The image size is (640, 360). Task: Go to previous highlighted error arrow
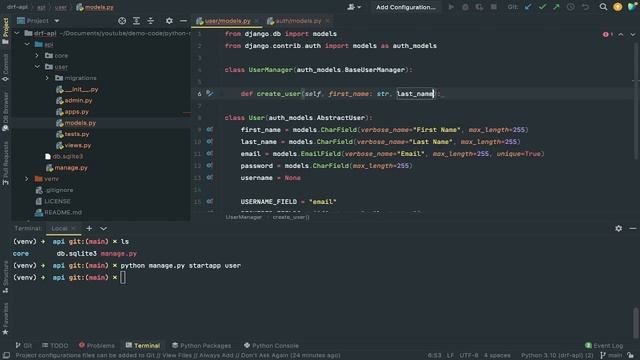[621, 34]
